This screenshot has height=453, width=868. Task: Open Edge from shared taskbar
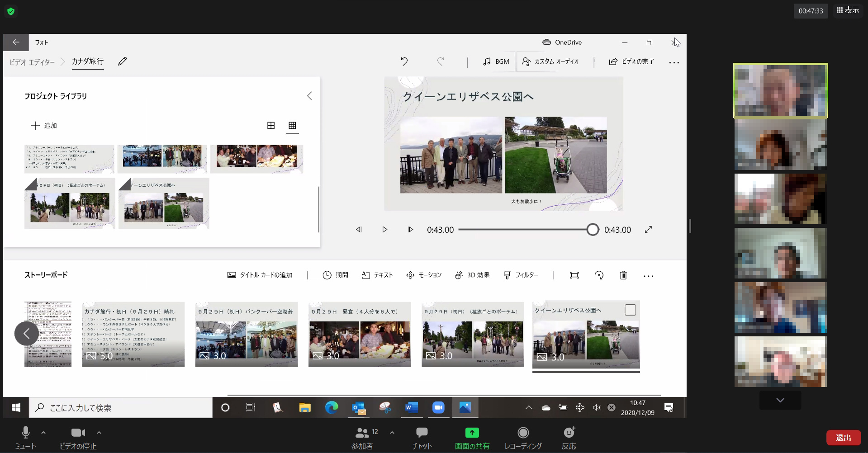332,408
